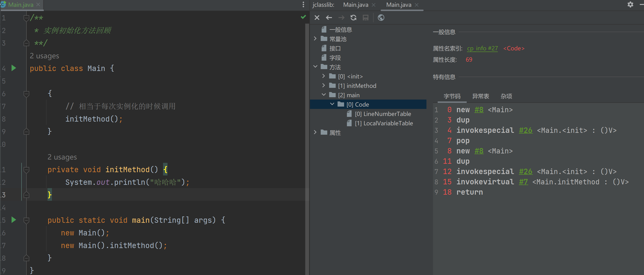Click the globe browser icon in toolbar
The height and width of the screenshot is (275, 644).
[x=381, y=18]
